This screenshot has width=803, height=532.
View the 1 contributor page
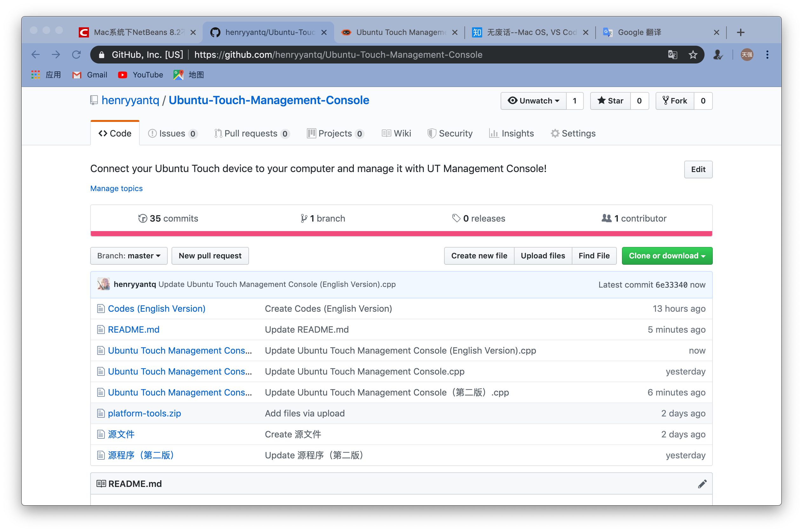pyautogui.click(x=634, y=218)
